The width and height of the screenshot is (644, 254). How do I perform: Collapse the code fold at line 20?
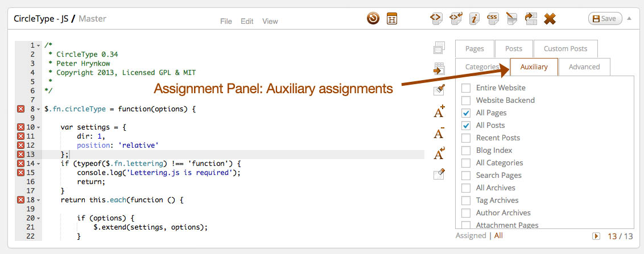pyautogui.click(x=38, y=218)
